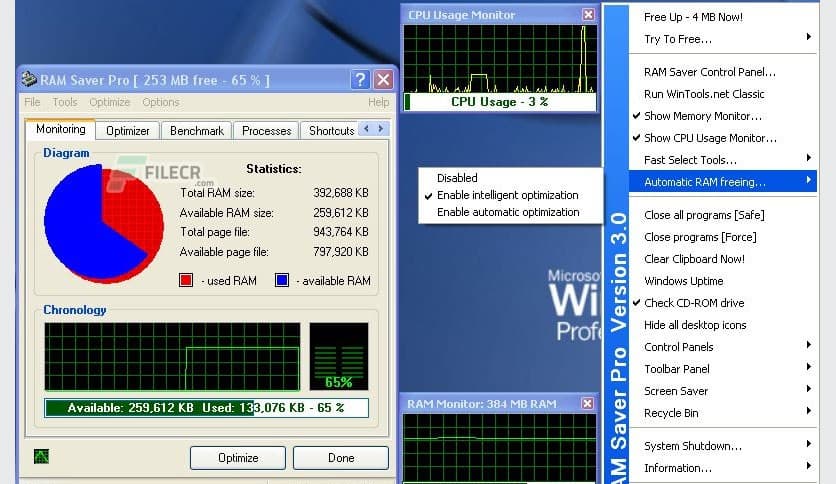Click the Available RAM size value 259,612 KB

(341, 213)
